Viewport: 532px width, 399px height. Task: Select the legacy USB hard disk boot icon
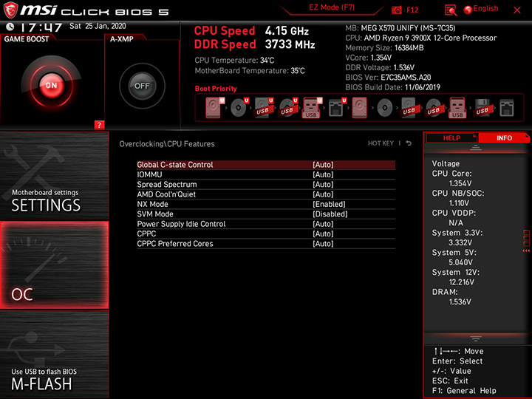click(409, 108)
